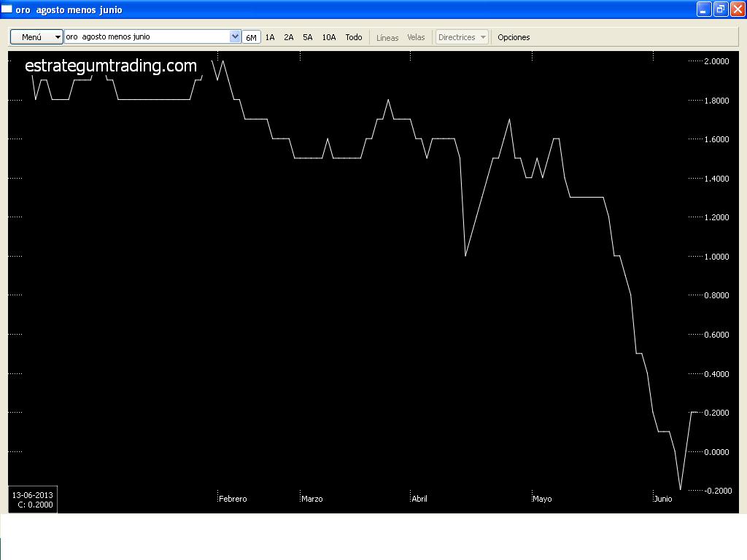
Task: Click the 0.0000 price axis label
Action: pyautogui.click(x=716, y=451)
